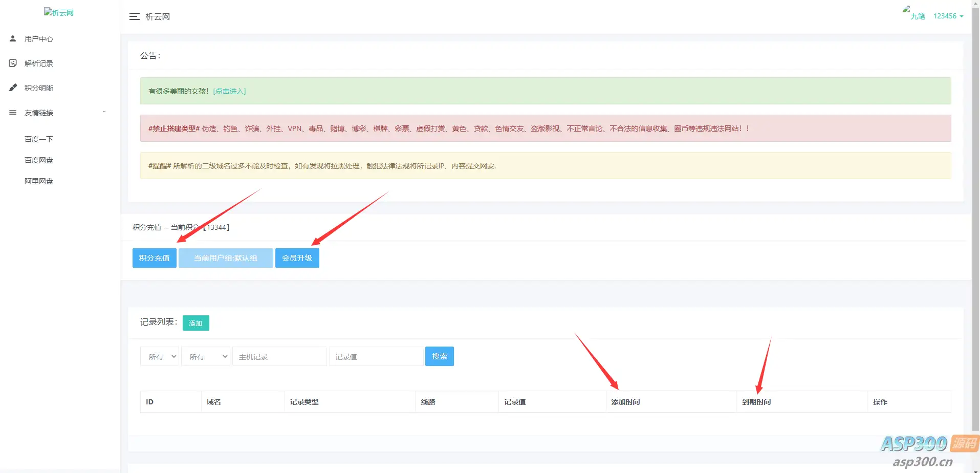The height and width of the screenshot is (473, 980).
Task: Click the 用户中心 person icon in sidebar
Action: [13, 38]
